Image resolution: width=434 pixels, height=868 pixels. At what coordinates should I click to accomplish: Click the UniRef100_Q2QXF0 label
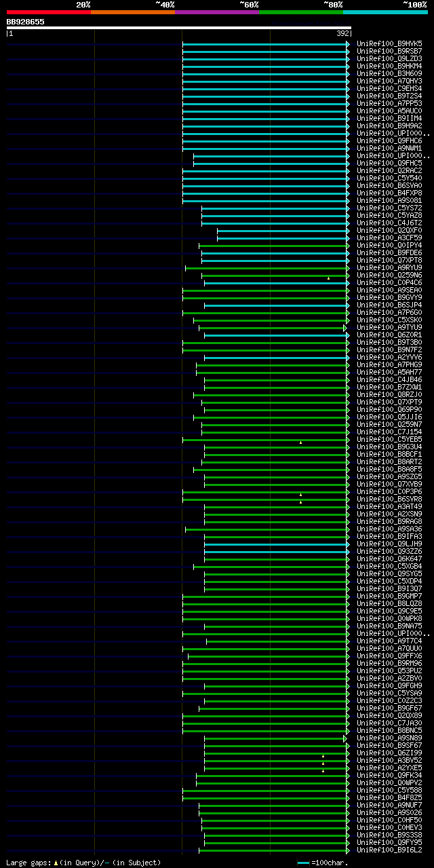pos(389,230)
